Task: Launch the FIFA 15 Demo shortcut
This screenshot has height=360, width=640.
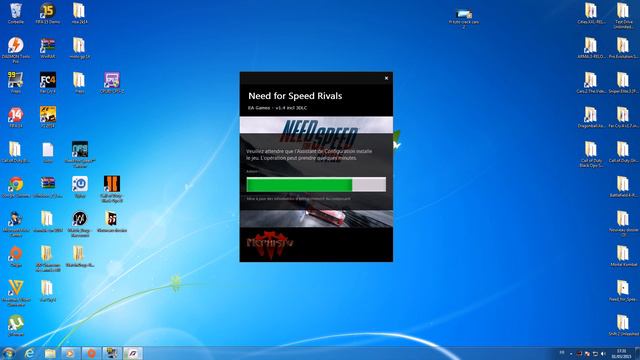Action: (48, 14)
